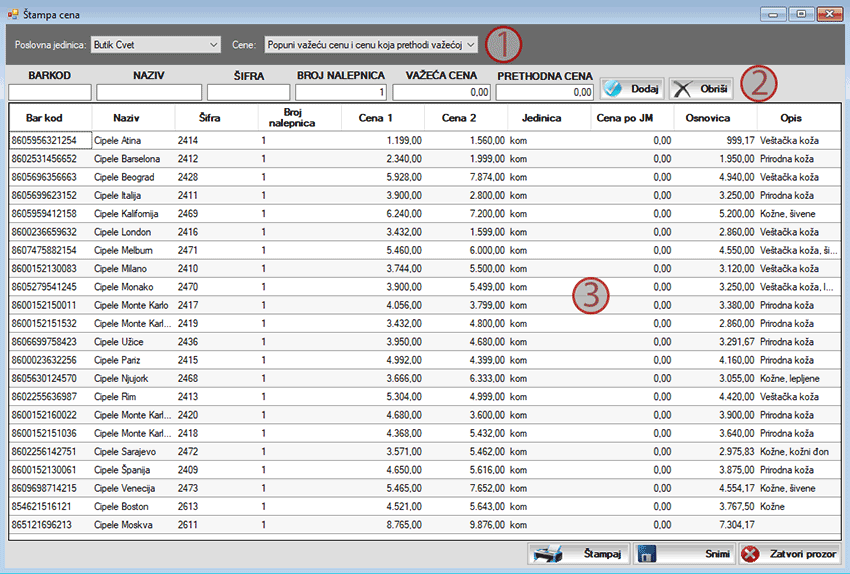The width and height of the screenshot is (850, 574).
Task: Click Osnovica cell 3.291,67
Action: point(715,342)
